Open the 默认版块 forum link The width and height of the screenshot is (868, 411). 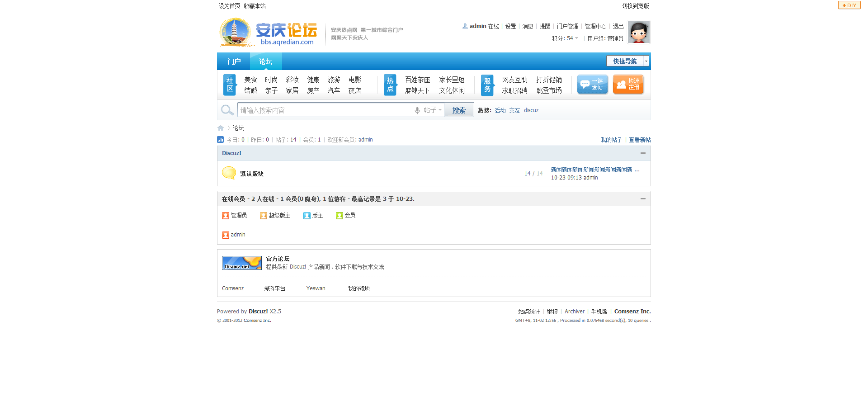tap(252, 174)
